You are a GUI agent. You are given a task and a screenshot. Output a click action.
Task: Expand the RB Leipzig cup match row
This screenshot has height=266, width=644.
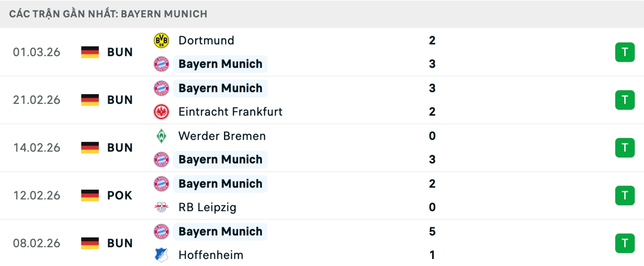pyautogui.click(x=322, y=195)
